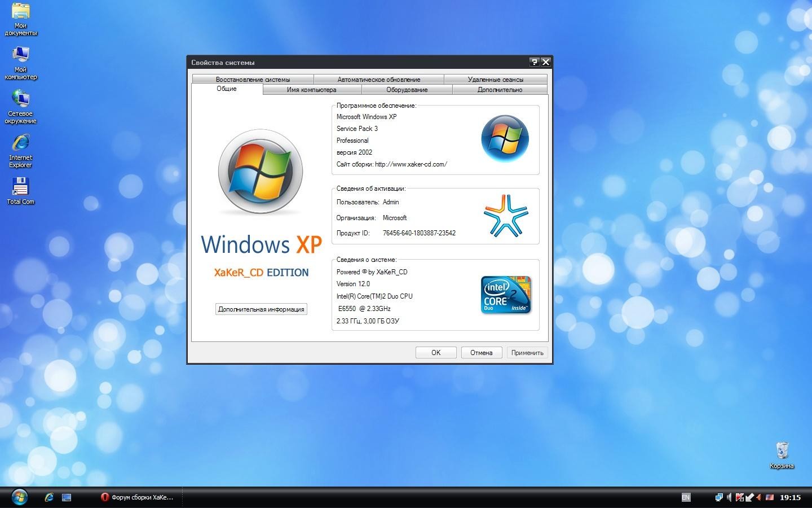Click the orange speaker tray icon
The image size is (812, 508).
click(759, 497)
